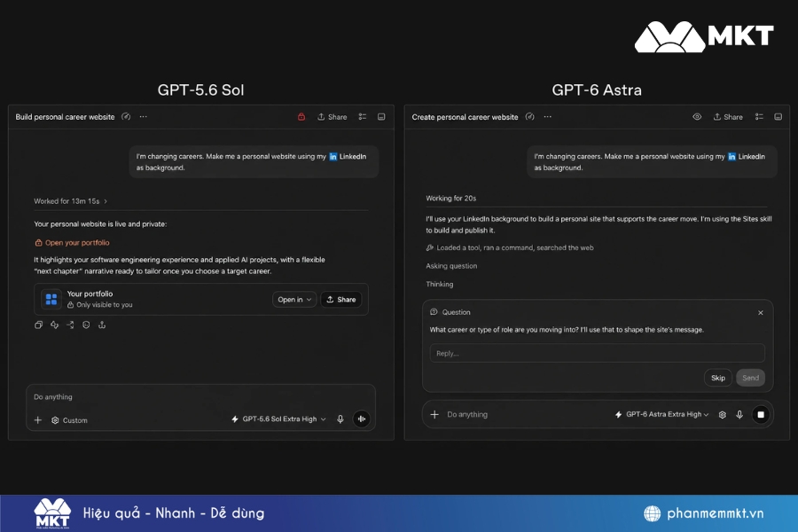
Task: Click the branch arrow icon under the portfolio card
Action: [70, 325]
